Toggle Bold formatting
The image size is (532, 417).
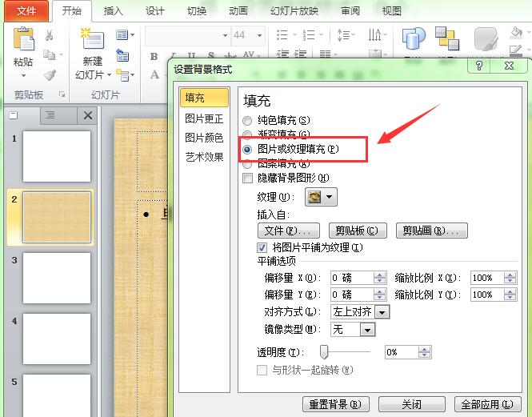tap(154, 56)
